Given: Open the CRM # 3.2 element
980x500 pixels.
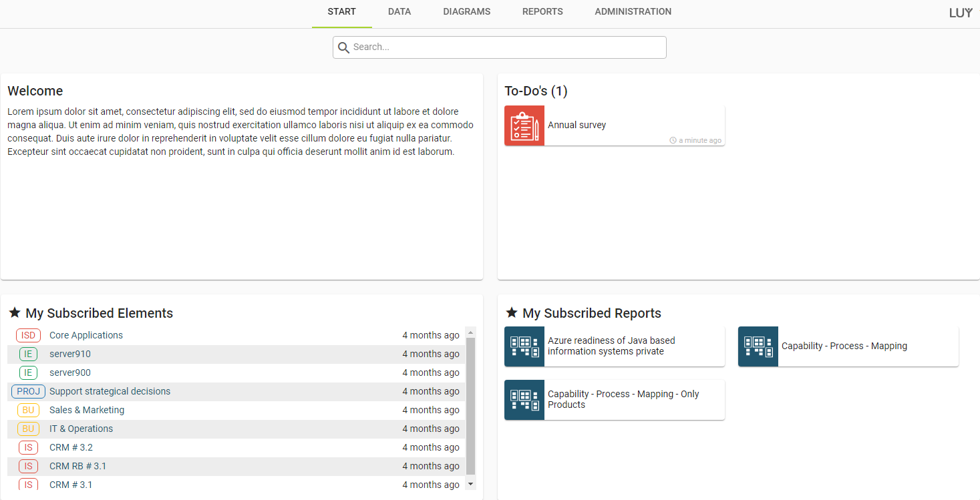Looking at the screenshot, I should click(x=71, y=447).
